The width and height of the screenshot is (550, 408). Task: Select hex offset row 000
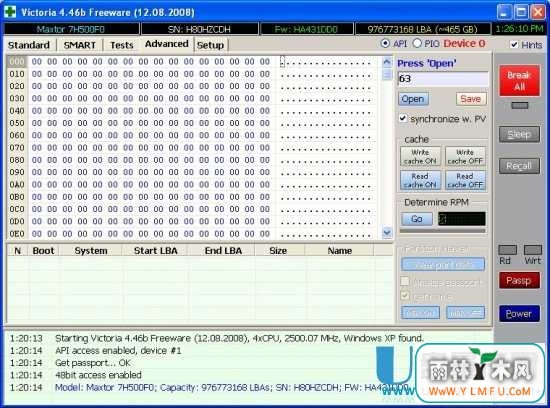tap(16, 62)
